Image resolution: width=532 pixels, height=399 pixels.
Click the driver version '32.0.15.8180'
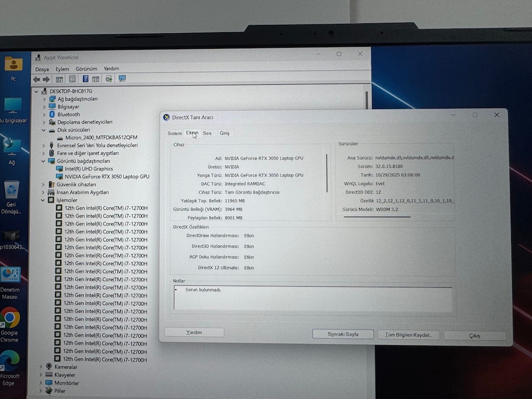pyautogui.click(x=389, y=167)
